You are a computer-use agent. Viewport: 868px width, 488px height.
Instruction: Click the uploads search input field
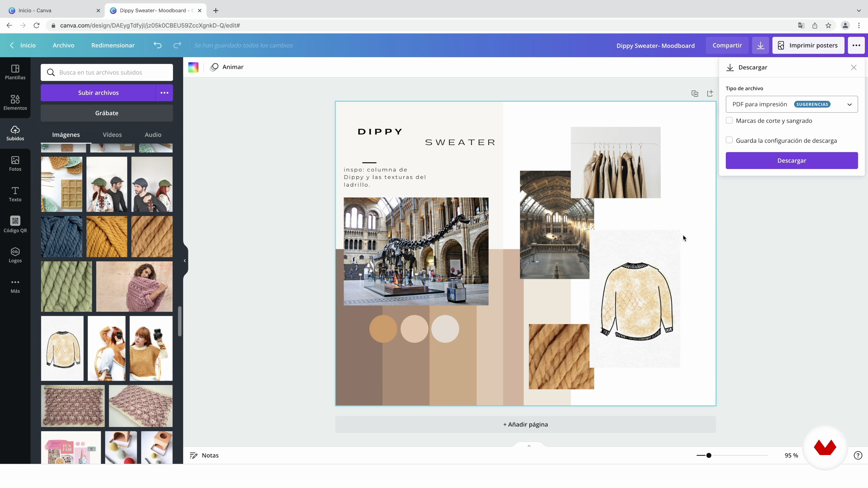[x=107, y=72]
